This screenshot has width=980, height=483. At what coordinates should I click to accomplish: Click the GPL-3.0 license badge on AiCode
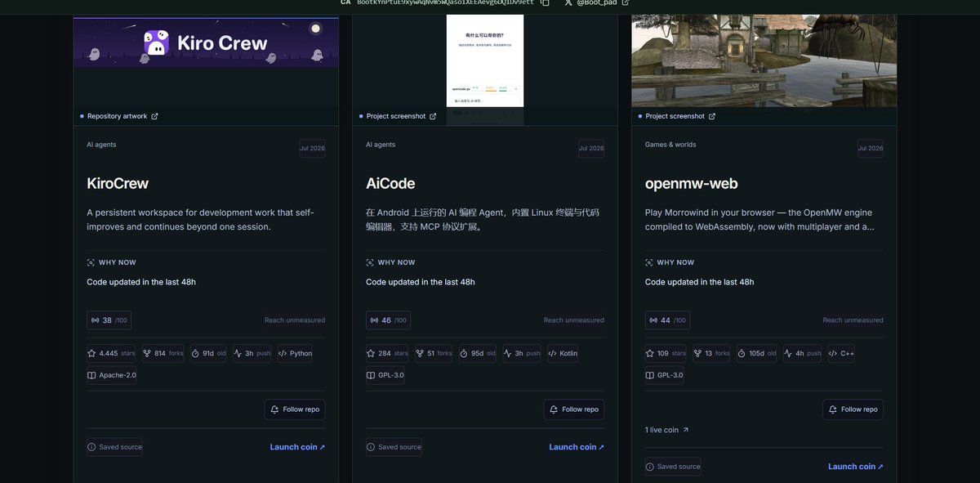tap(385, 375)
